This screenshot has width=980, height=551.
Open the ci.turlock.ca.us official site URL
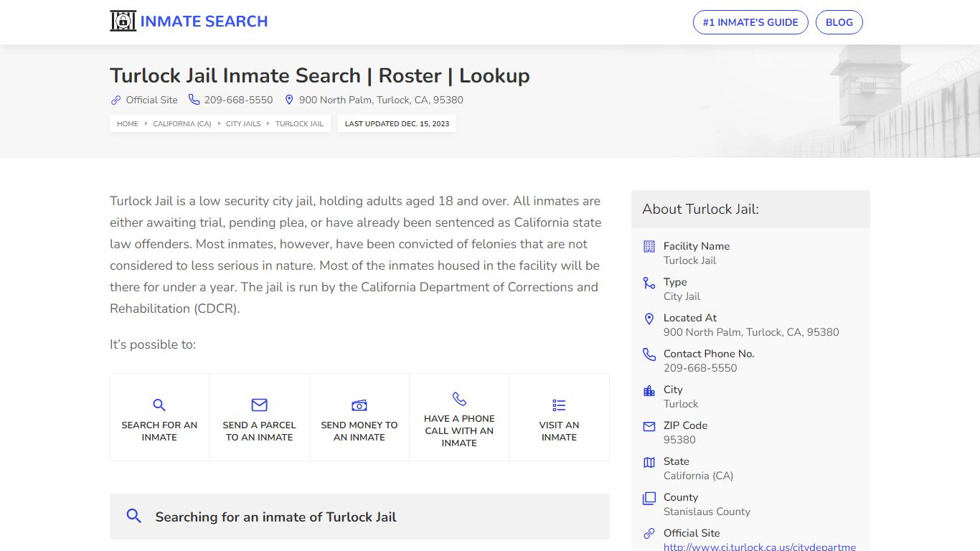(760, 547)
